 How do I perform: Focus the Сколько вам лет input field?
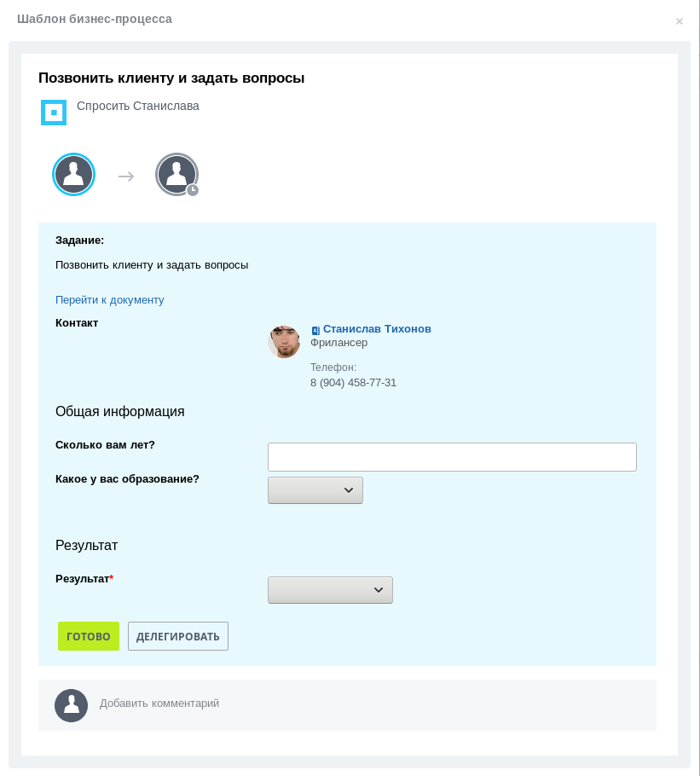(452, 457)
